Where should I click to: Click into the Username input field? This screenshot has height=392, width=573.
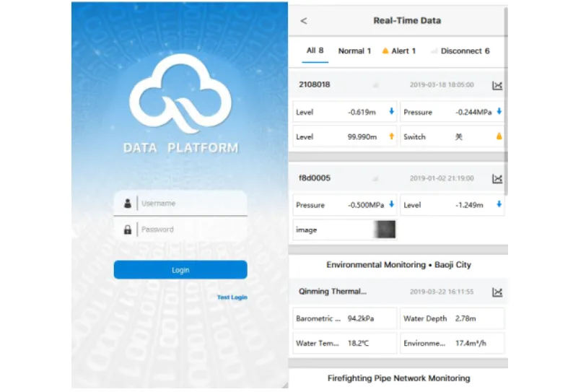pos(191,204)
